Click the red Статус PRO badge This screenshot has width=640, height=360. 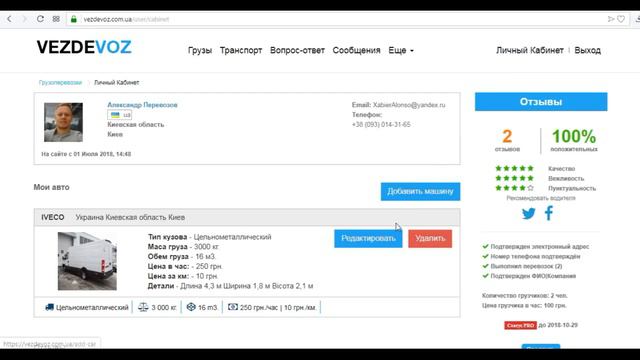[520, 325]
